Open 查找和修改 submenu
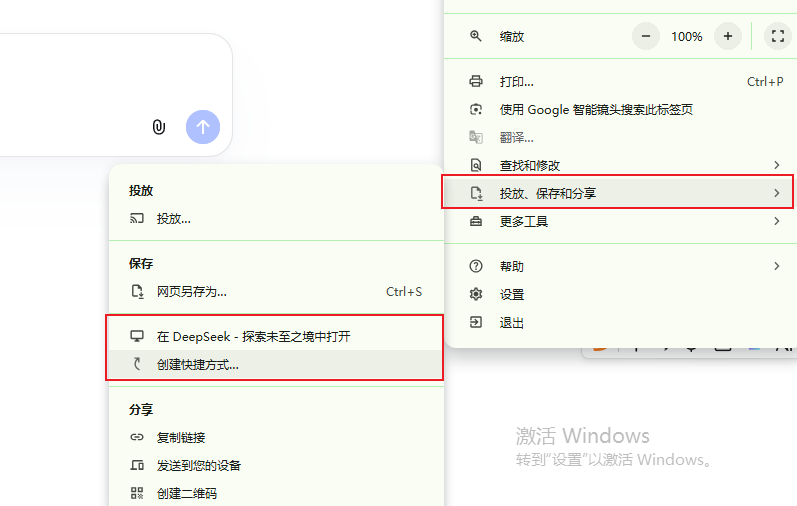This screenshot has height=506, width=797. [620, 165]
